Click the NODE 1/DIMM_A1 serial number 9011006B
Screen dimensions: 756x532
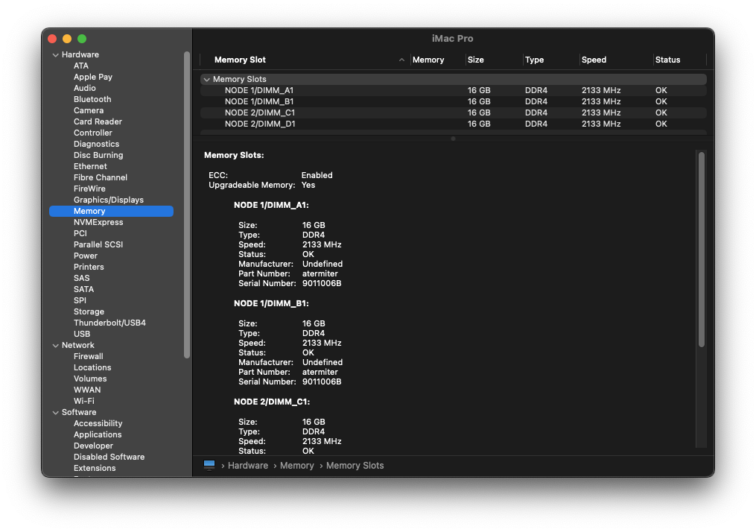322,283
